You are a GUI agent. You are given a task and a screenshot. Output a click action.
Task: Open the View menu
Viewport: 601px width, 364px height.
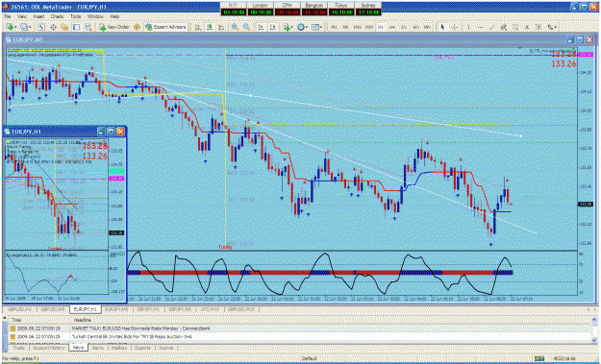(x=22, y=17)
